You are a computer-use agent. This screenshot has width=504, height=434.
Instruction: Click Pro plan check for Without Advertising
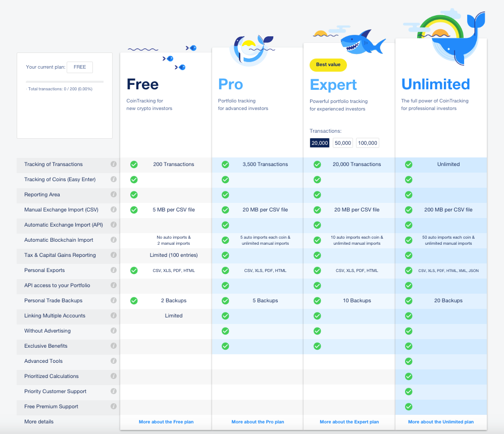[x=225, y=331]
